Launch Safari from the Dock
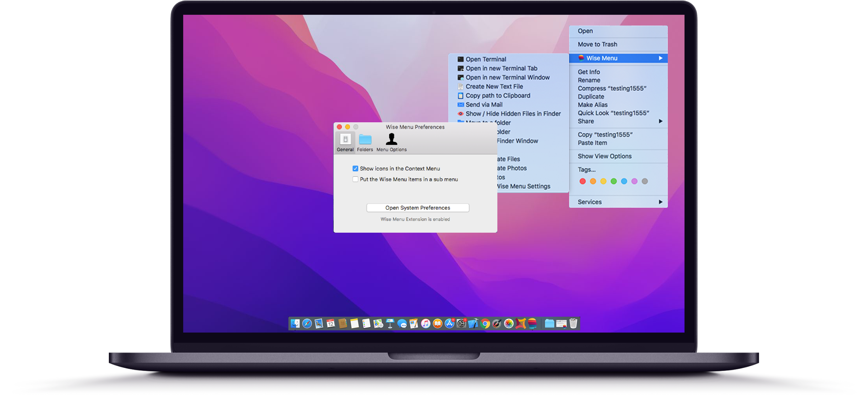 307,324
